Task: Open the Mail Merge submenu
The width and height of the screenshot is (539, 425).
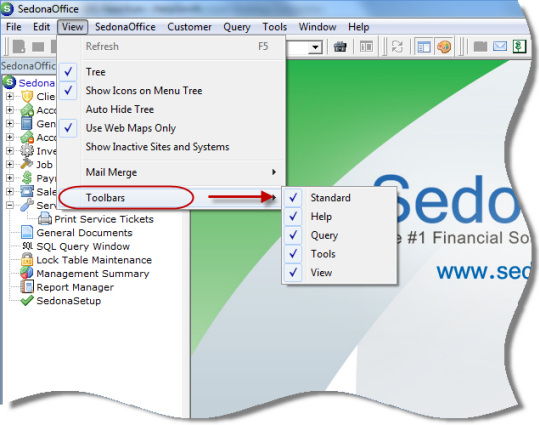Action: [x=171, y=172]
